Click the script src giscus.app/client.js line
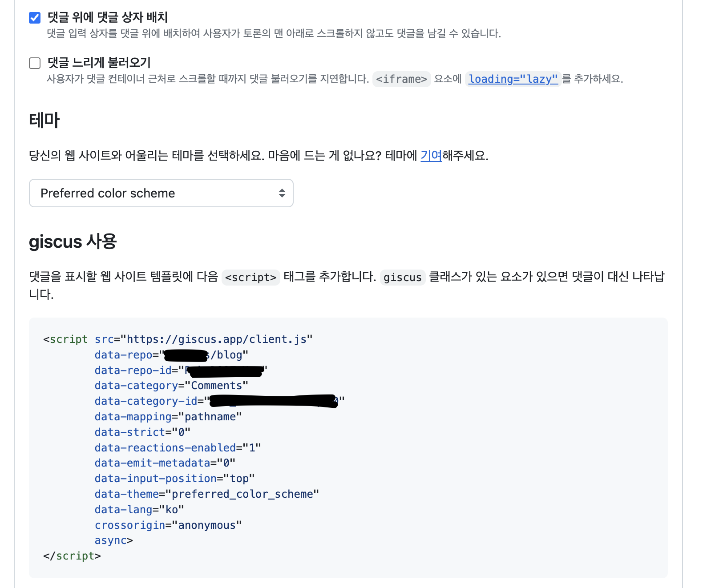The image size is (703, 588). (178, 339)
